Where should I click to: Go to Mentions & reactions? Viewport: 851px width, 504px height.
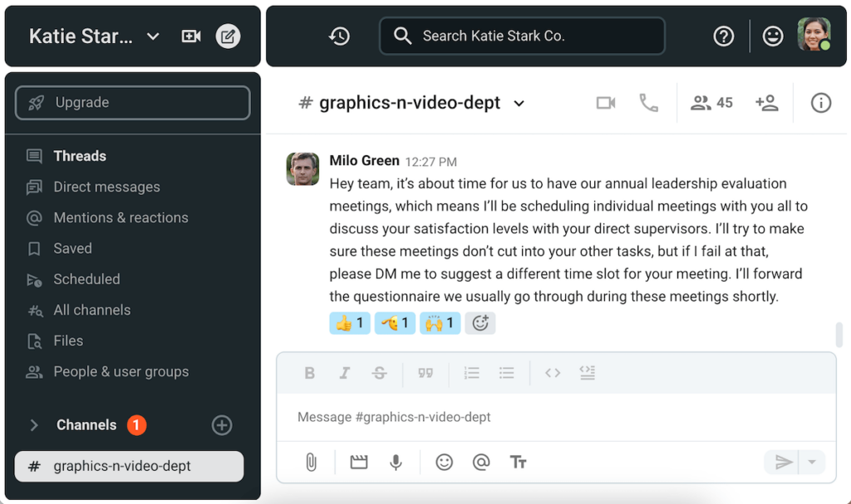pyautogui.click(x=121, y=218)
